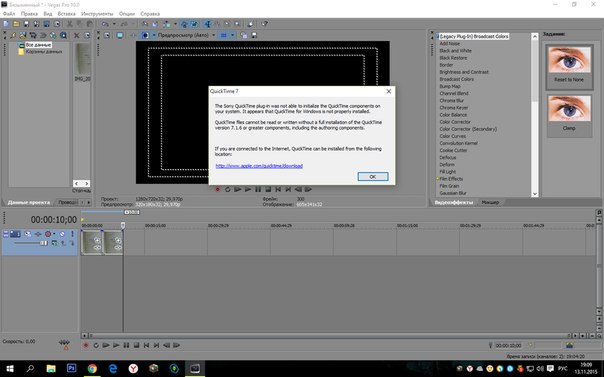Click the New project icon in the toolbar

coord(6,24)
